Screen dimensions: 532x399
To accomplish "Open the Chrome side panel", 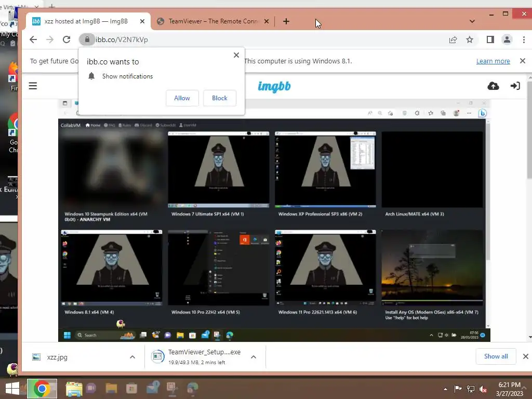I will pyautogui.click(x=490, y=39).
